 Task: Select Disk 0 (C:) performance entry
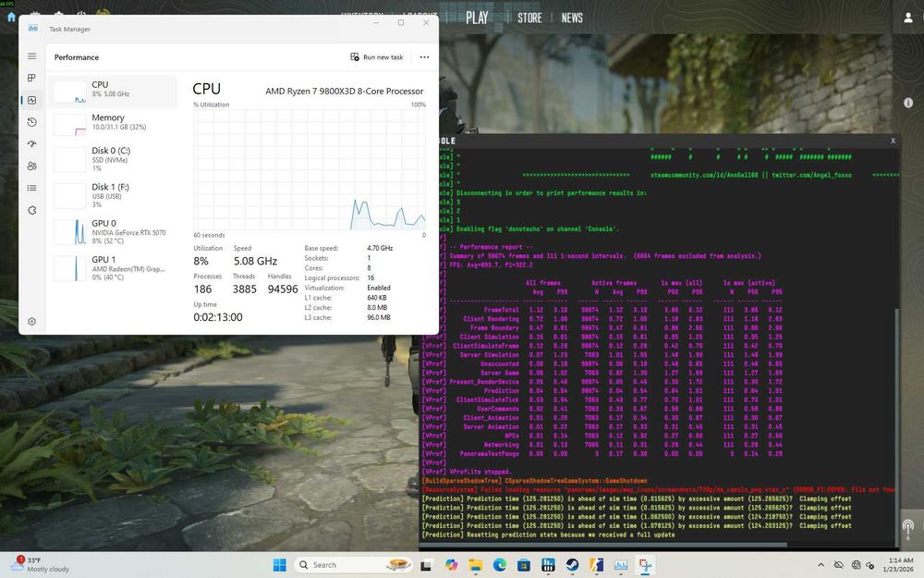tap(112, 159)
